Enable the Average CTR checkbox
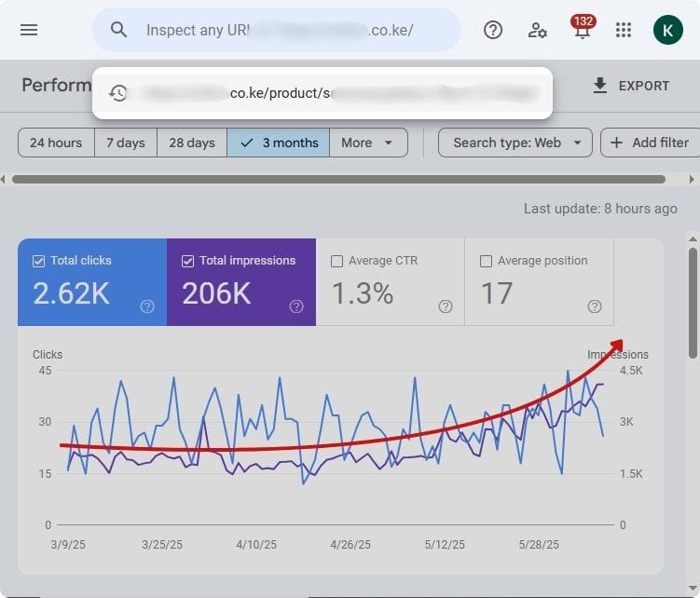The height and width of the screenshot is (598, 700). tap(336, 261)
